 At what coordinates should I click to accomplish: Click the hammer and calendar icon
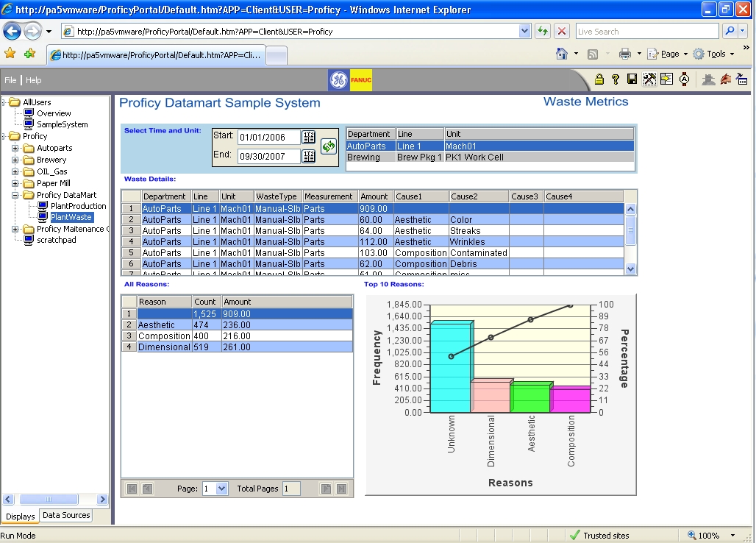741,79
